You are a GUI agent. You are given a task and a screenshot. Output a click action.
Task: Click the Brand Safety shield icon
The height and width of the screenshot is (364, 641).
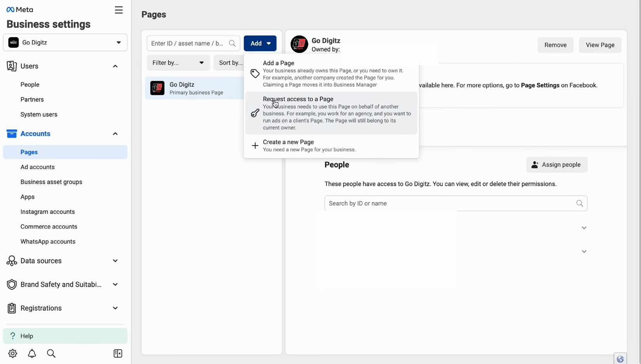click(12, 284)
